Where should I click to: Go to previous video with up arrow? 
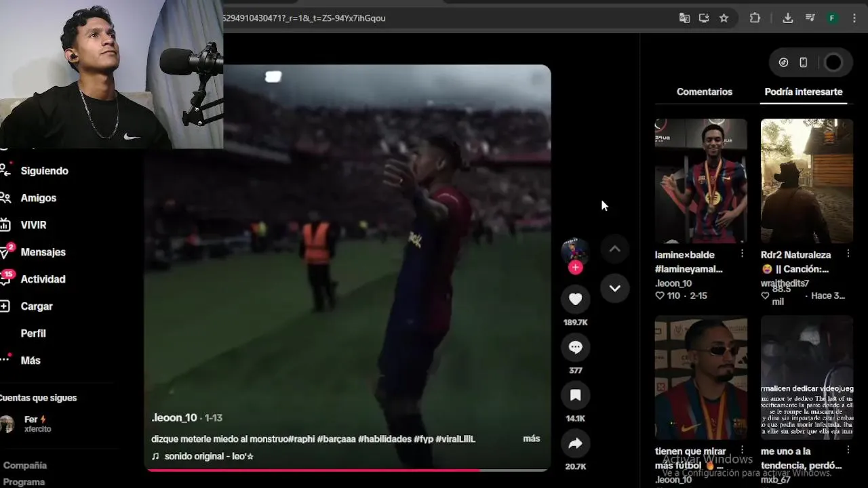614,249
